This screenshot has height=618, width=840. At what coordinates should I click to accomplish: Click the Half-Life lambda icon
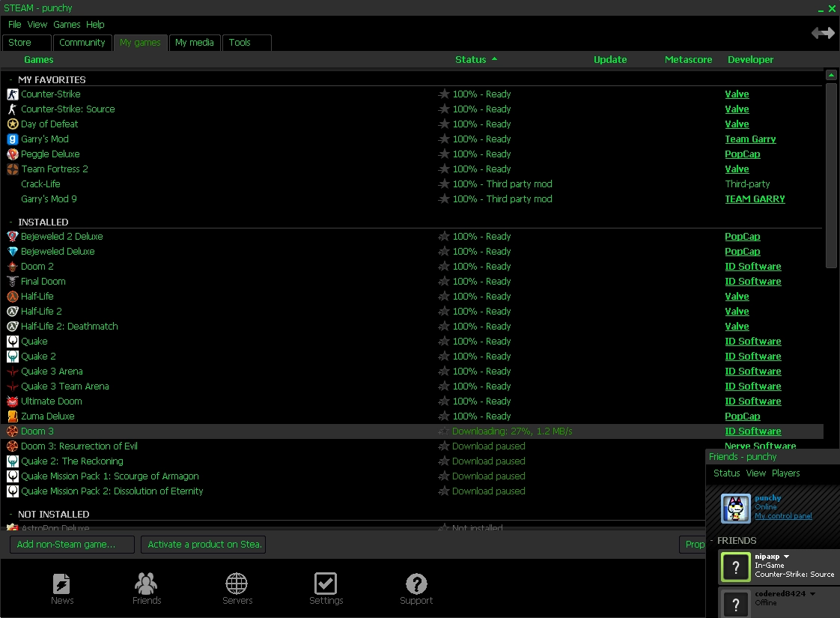[x=12, y=297]
